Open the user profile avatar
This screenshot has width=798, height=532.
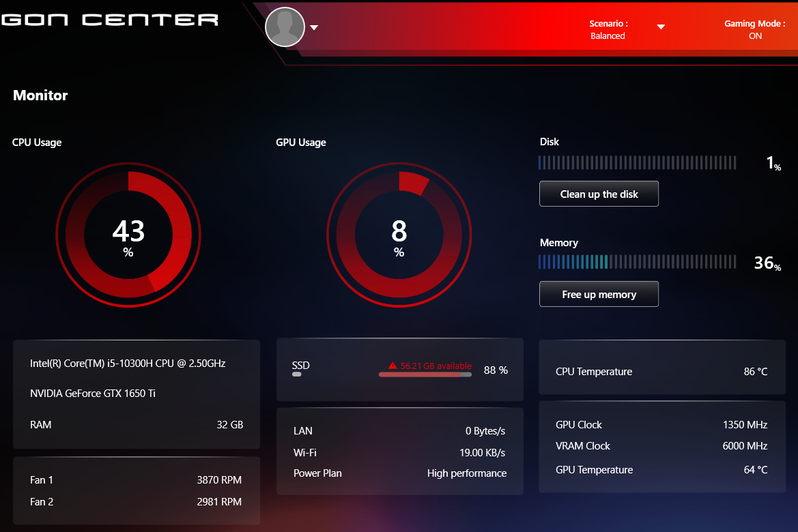click(285, 27)
